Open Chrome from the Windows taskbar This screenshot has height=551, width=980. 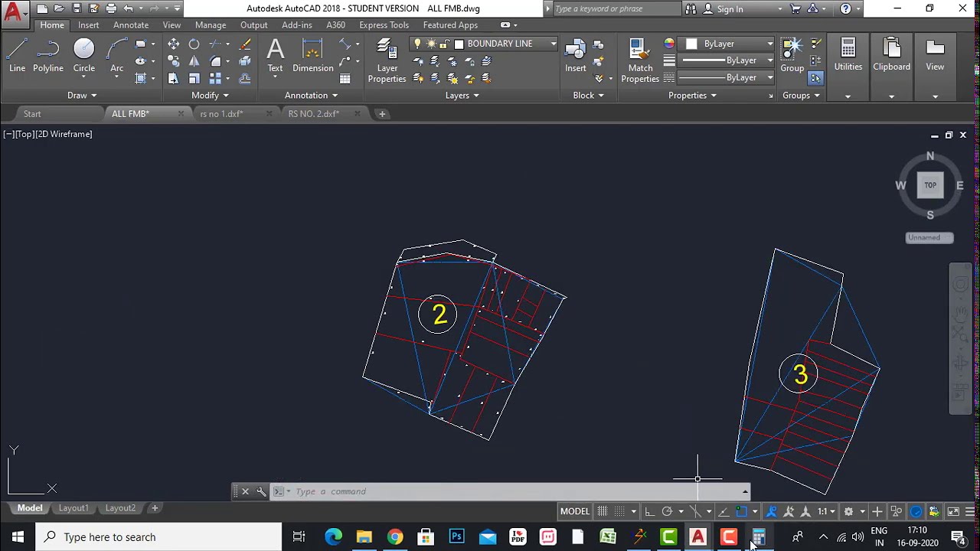394,536
